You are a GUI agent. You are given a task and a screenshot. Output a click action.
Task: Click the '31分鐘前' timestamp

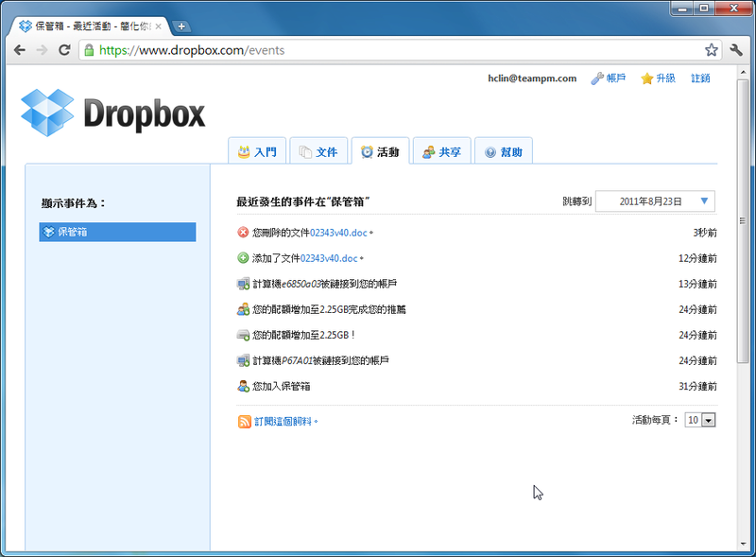pyautogui.click(x=697, y=386)
